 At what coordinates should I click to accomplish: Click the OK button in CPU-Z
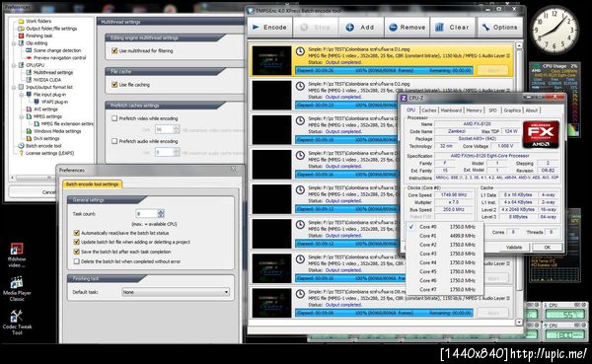547,247
